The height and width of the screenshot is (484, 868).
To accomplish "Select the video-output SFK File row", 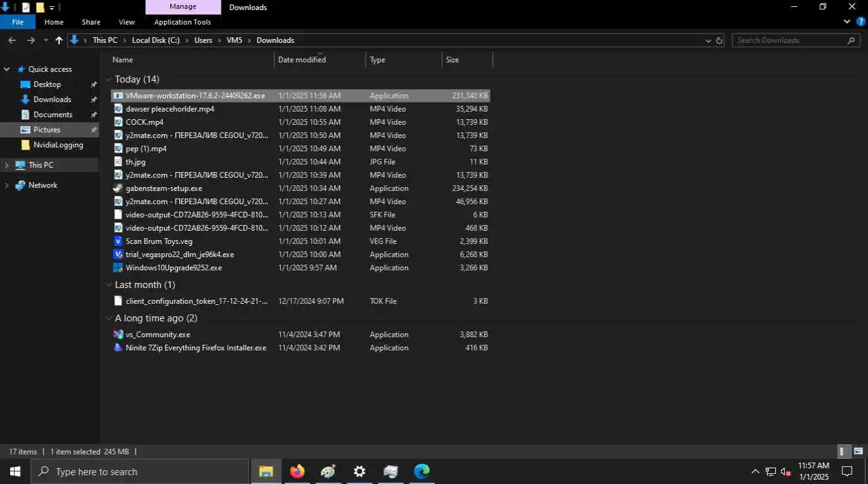I will click(300, 215).
